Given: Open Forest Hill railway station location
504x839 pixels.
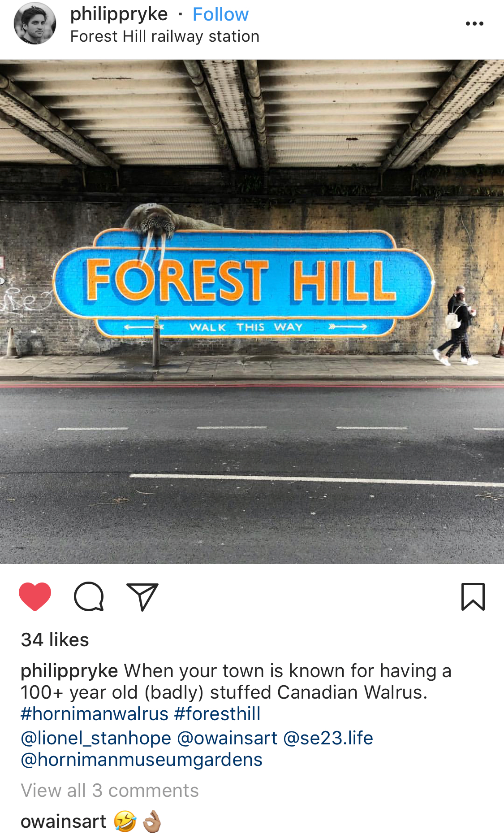Looking at the screenshot, I should tap(165, 36).
